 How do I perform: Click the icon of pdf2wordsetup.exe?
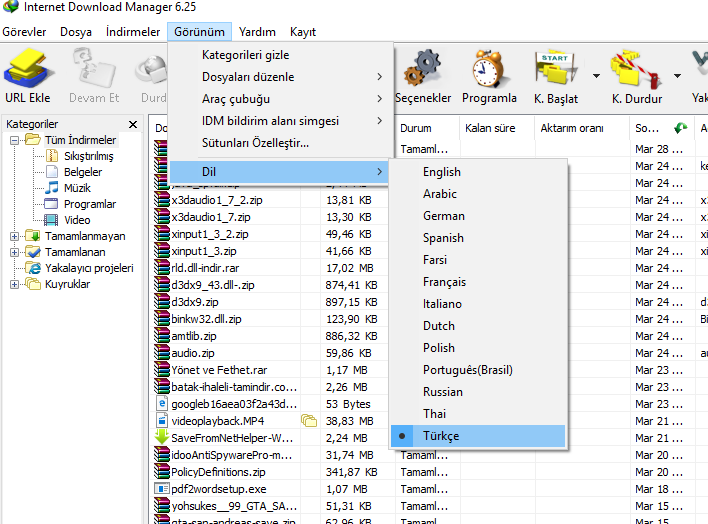click(x=162, y=489)
